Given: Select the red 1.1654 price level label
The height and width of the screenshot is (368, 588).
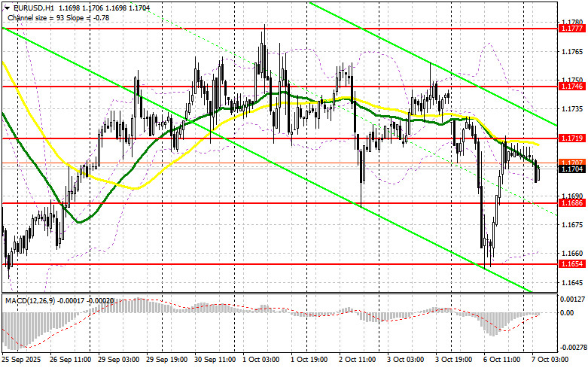Looking at the screenshot, I should (571, 264).
